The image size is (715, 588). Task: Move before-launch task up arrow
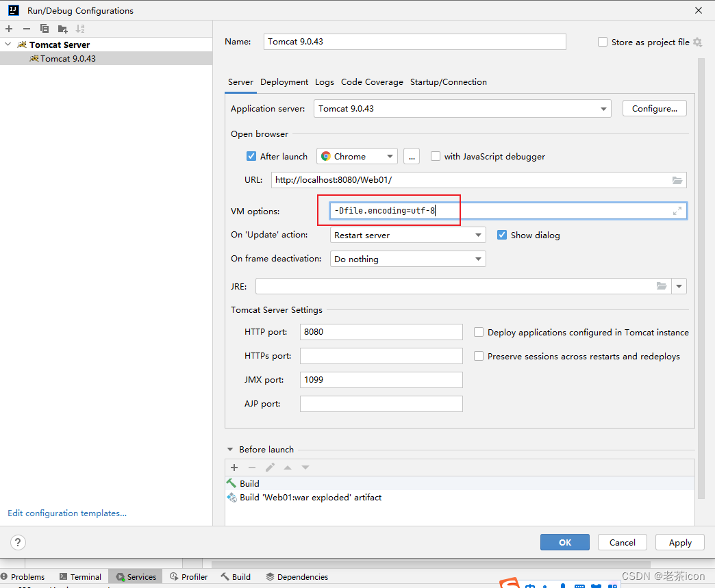click(x=288, y=468)
